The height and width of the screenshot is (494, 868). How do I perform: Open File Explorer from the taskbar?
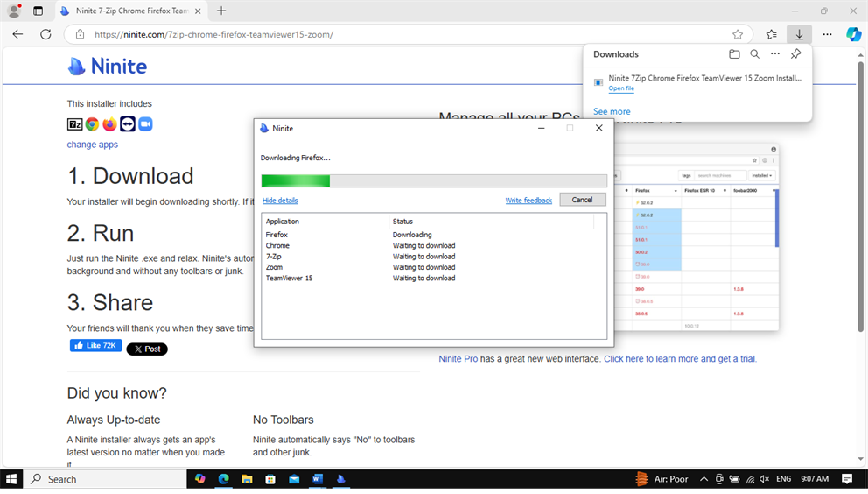pos(247,479)
